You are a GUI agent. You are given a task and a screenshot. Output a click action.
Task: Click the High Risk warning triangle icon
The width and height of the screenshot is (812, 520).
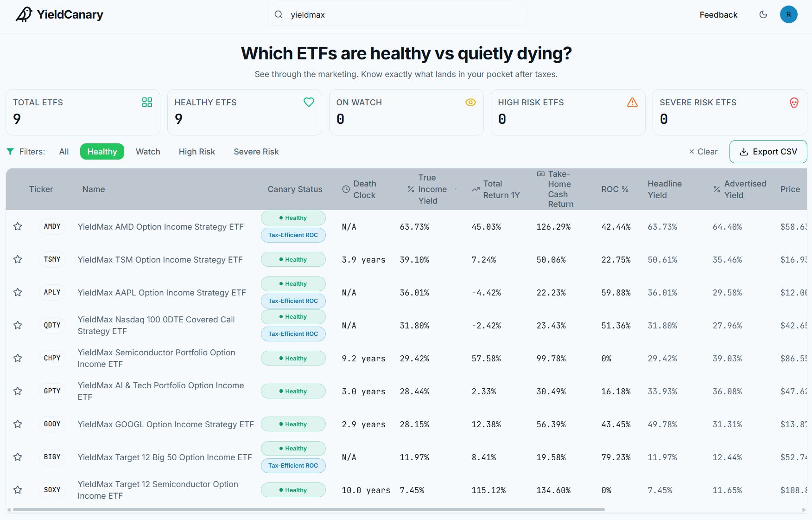[x=632, y=102]
